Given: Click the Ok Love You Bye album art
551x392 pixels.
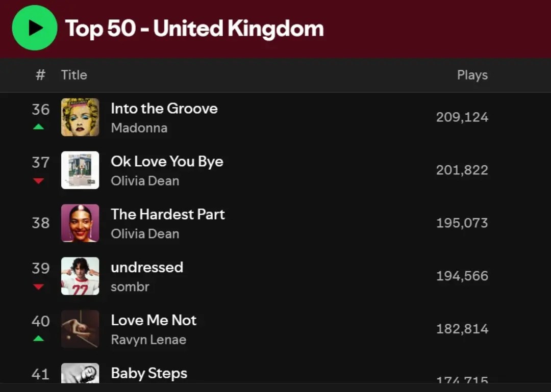Looking at the screenshot, I should tap(80, 170).
